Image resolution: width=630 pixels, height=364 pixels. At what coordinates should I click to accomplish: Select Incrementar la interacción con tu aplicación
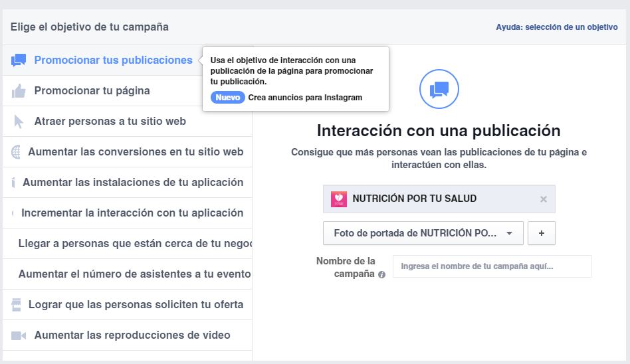128,213
